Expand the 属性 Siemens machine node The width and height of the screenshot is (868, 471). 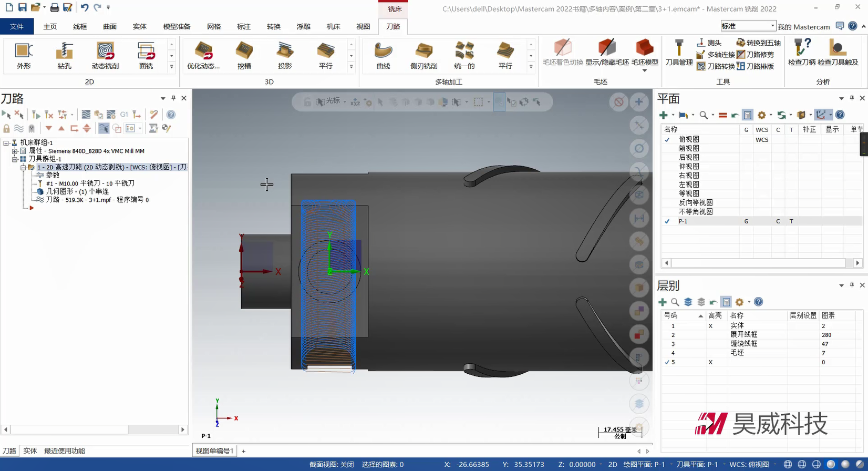pos(15,151)
